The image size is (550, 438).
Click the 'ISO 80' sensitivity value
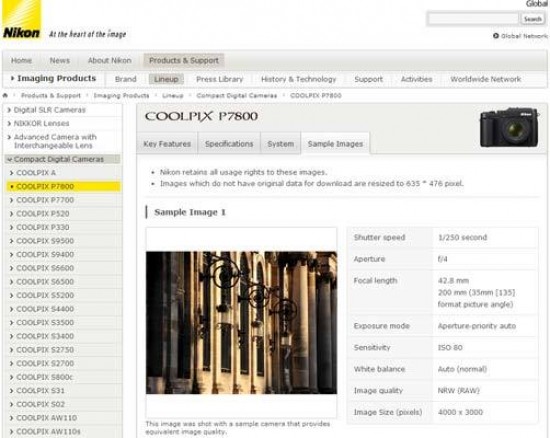(450, 348)
